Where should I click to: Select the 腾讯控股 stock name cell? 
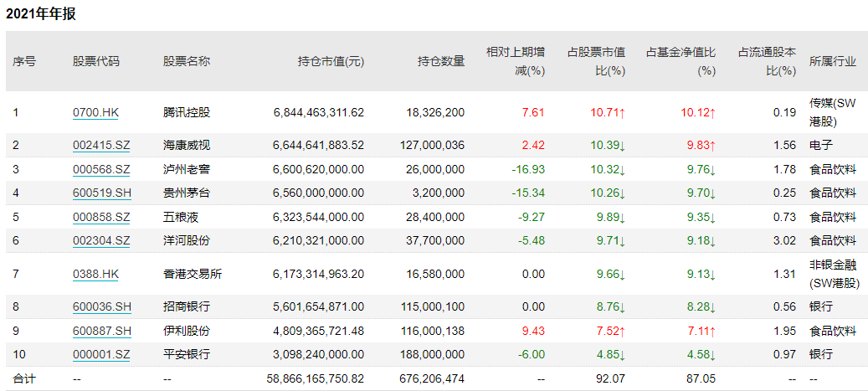(x=187, y=112)
